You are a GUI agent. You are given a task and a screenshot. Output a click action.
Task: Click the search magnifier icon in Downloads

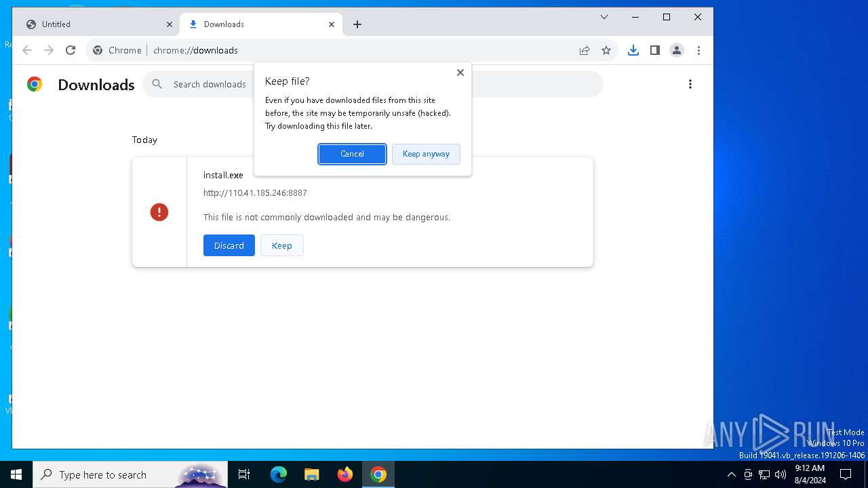[x=157, y=84]
